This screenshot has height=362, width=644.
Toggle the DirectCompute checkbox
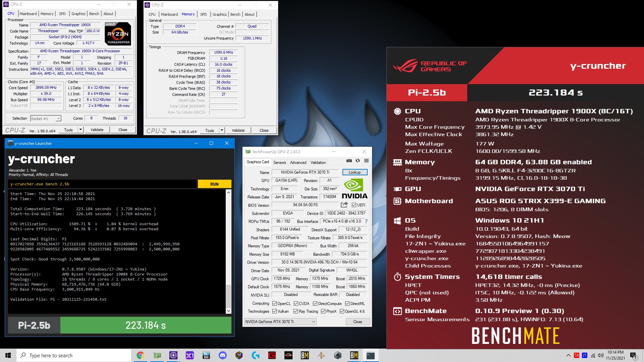pos(315,304)
